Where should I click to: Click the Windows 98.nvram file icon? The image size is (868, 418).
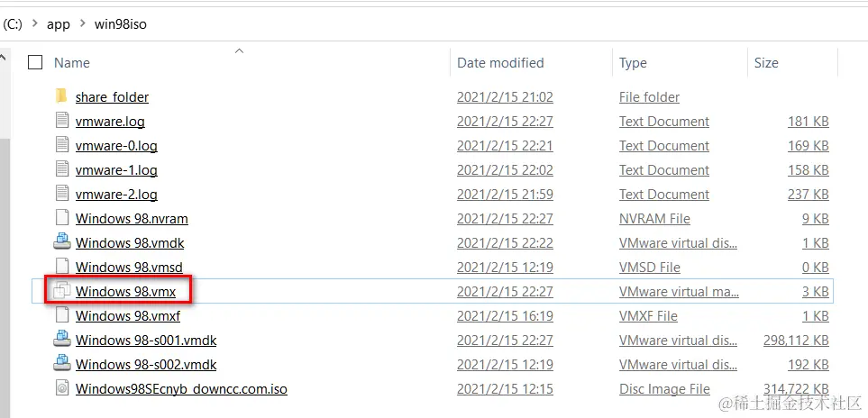pyautogui.click(x=62, y=218)
